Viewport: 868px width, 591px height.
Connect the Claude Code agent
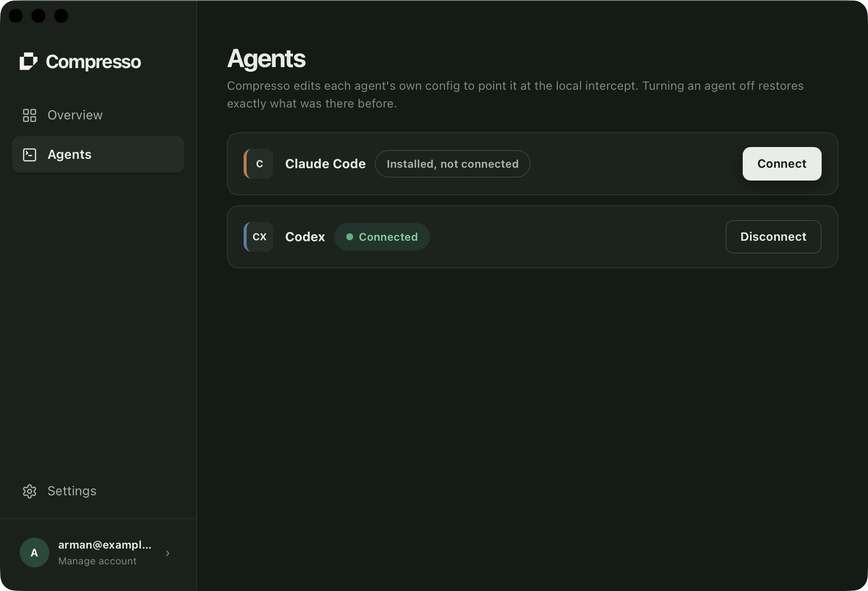pyautogui.click(x=782, y=164)
